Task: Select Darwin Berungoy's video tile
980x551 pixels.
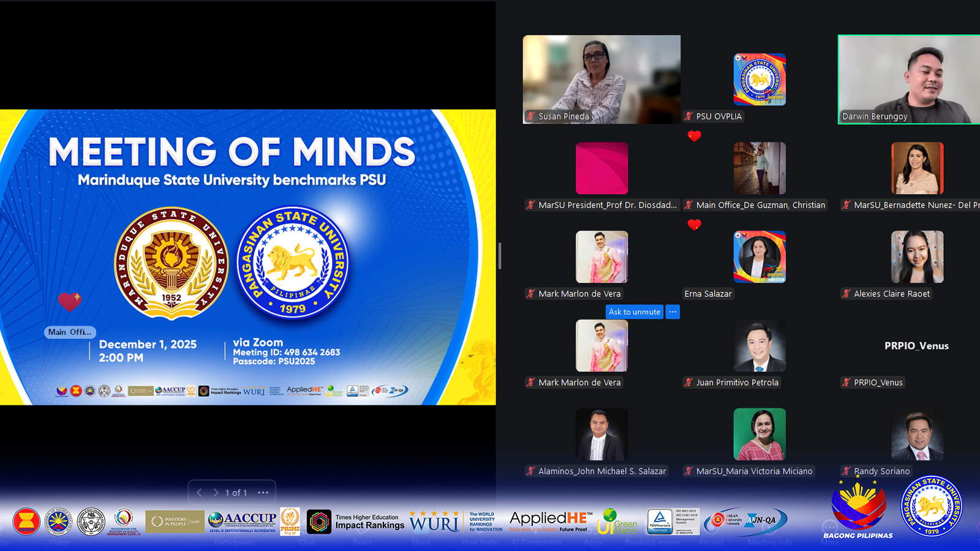Action: pyautogui.click(x=909, y=80)
